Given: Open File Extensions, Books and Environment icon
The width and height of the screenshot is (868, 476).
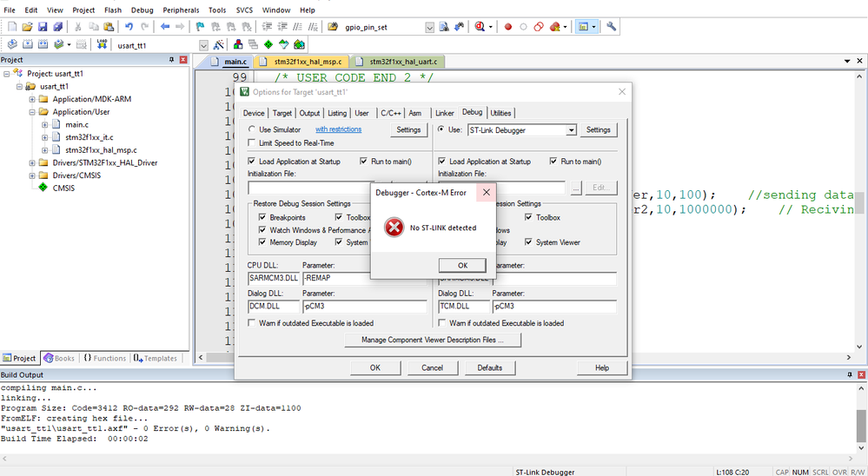Looking at the screenshot, I should pyautogui.click(x=238, y=45).
